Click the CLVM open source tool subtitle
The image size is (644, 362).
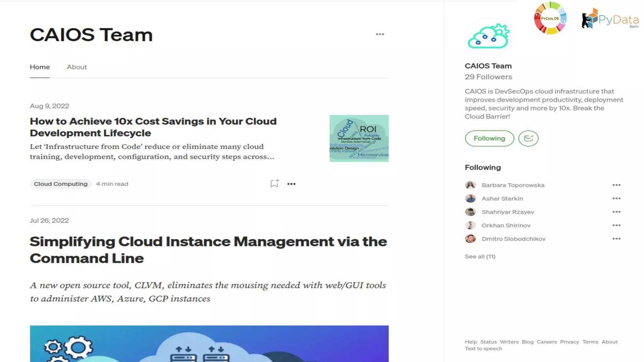(x=208, y=292)
